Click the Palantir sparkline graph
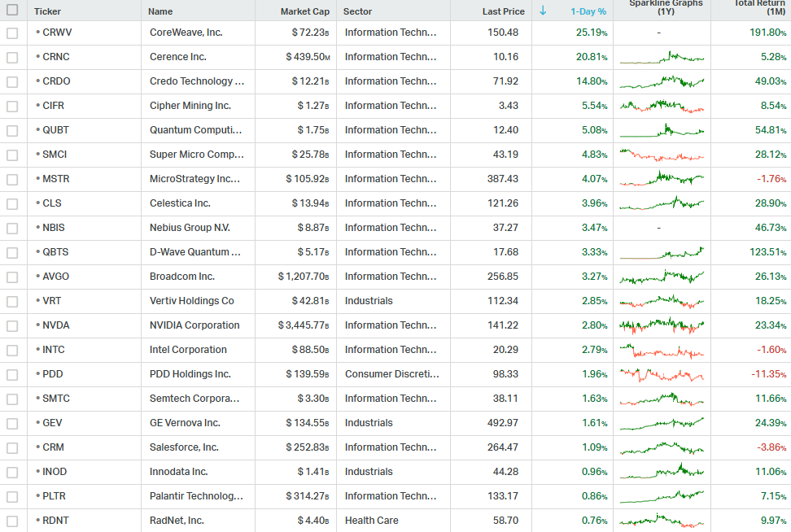 (662, 497)
